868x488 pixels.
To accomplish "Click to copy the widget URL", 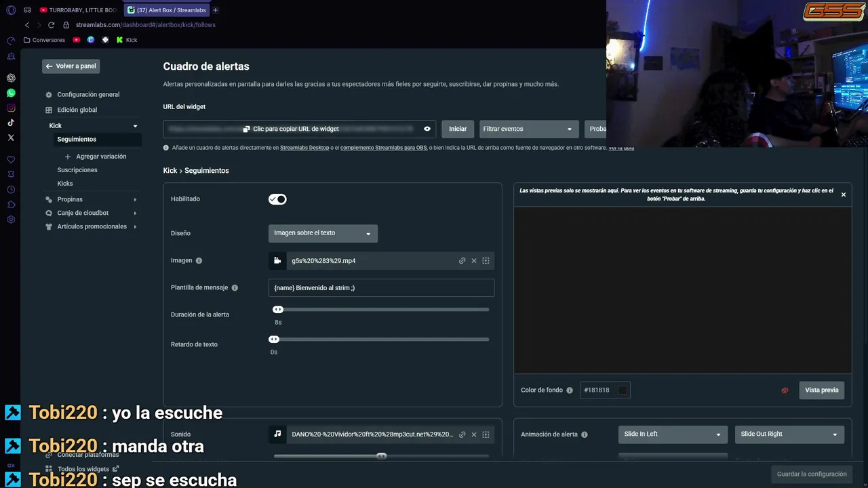I will [290, 129].
